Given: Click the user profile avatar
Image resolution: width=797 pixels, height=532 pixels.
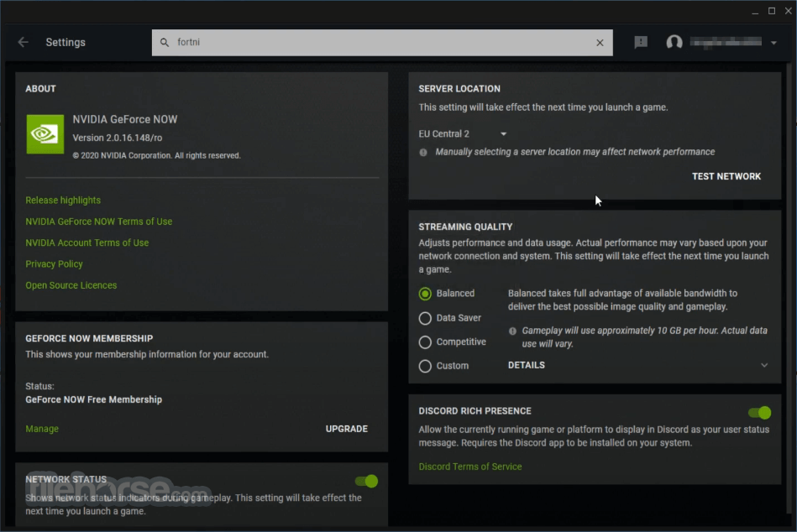Looking at the screenshot, I should 674,42.
